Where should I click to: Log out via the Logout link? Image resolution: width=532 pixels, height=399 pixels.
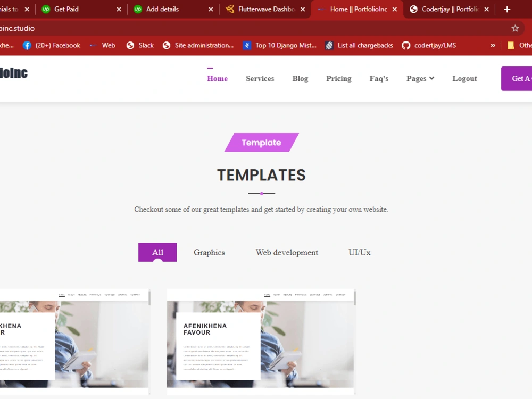(464, 78)
